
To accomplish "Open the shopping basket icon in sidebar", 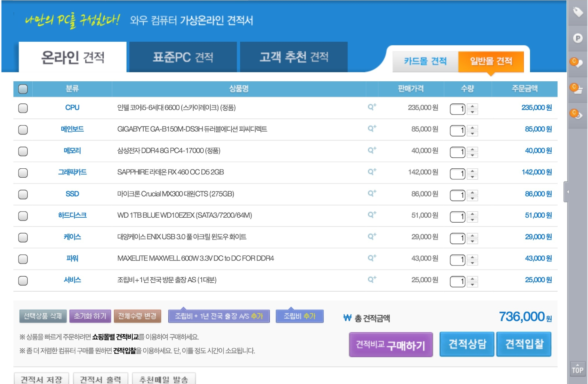I will pos(577,89).
